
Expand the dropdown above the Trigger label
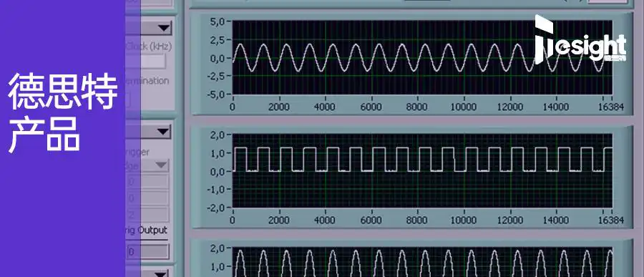(163, 132)
